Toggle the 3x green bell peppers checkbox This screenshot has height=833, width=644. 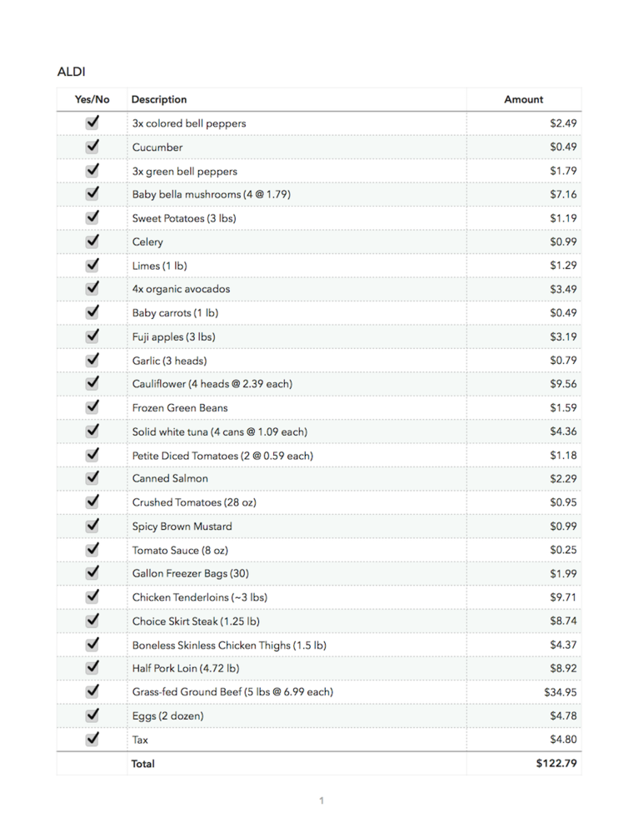point(92,170)
